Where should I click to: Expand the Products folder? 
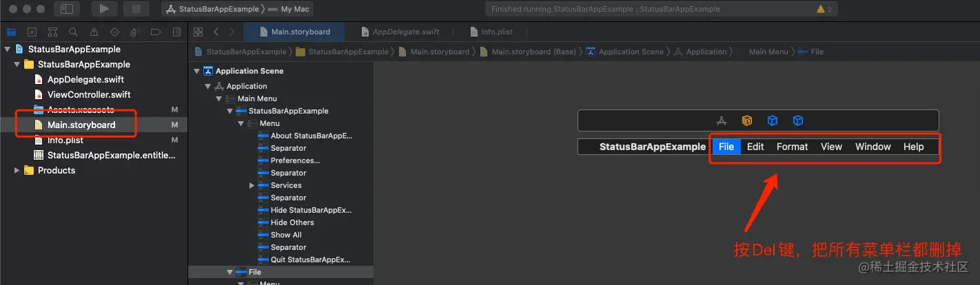(17, 171)
